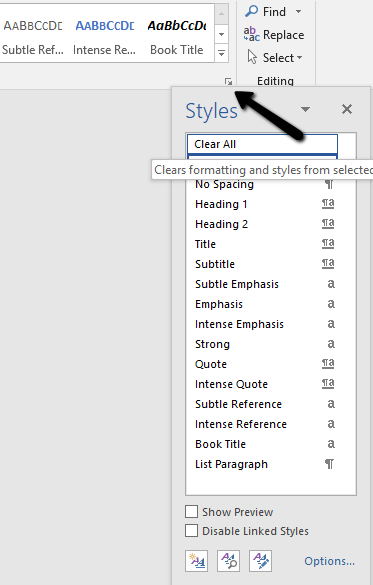Show next row of styles gallery

(x=221, y=34)
